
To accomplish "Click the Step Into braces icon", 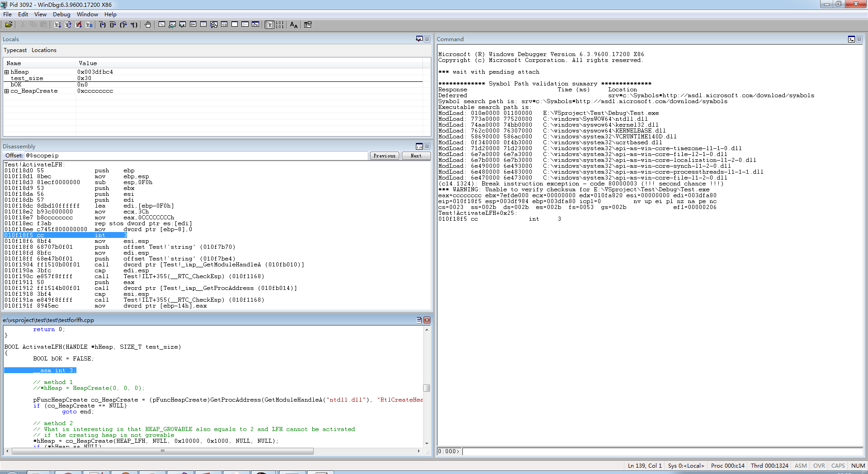I will (103, 24).
